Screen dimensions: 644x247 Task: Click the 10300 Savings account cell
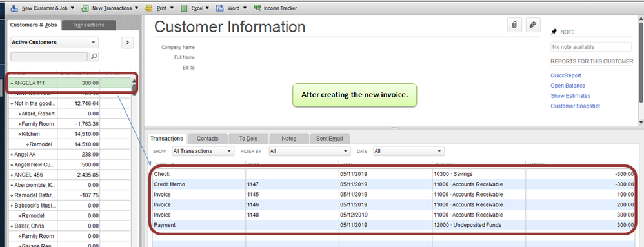click(x=479, y=174)
